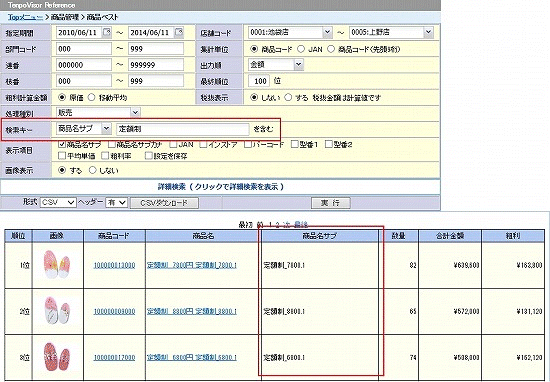This screenshot has height=382, width=550.
Task: Open ヘッダー dropdown showing 有
Action: (x=116, y=202)
